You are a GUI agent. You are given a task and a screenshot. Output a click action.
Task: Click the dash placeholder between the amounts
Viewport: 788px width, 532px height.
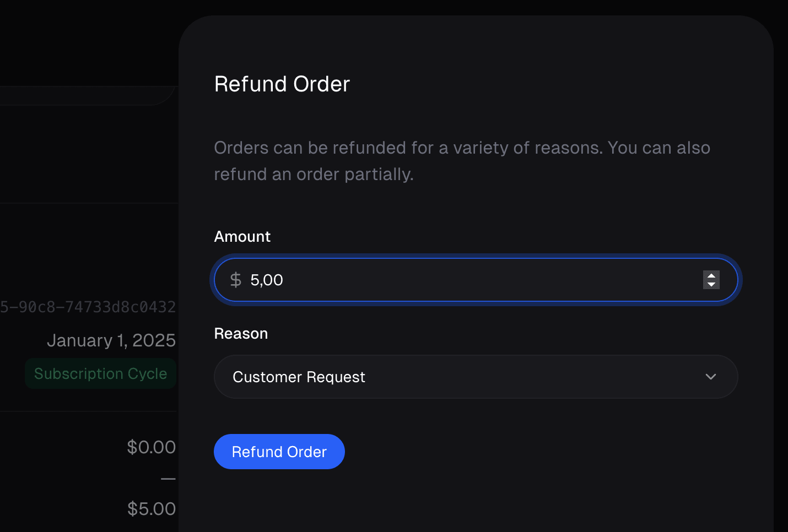pyautogui.click(x=168, y=479)
